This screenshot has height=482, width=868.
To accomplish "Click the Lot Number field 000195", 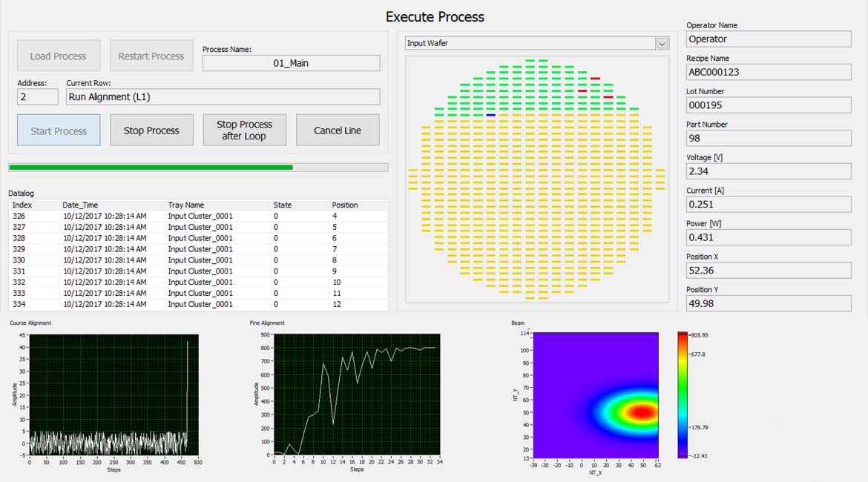I will point(769,105).
